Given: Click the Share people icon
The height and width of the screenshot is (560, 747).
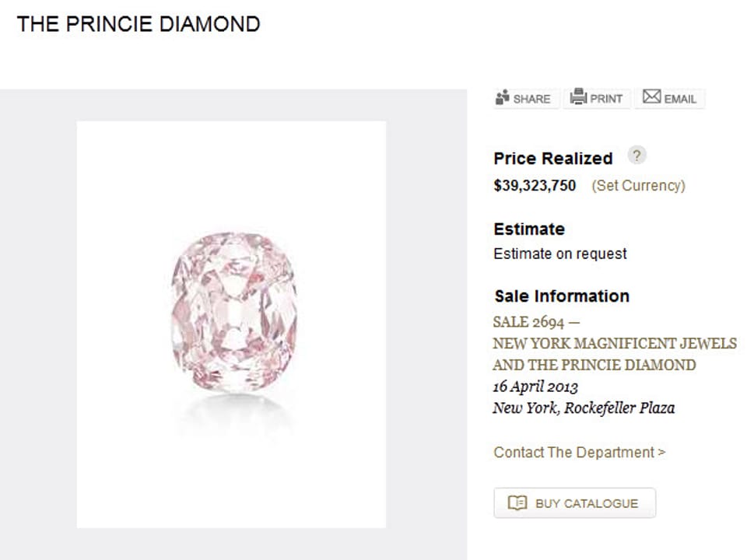Looking at the screenshot, I should click(503, 98).
